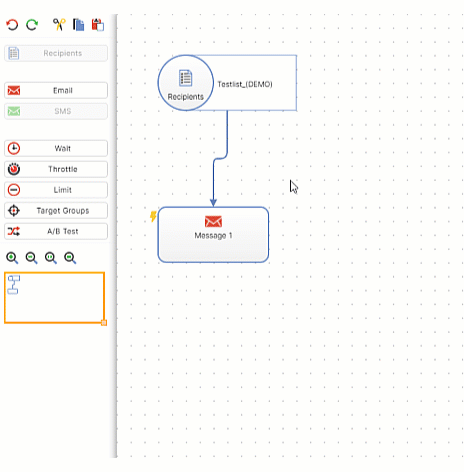Select the scissors cut icon
Viewport: 464px width, 472px height.
59,25
